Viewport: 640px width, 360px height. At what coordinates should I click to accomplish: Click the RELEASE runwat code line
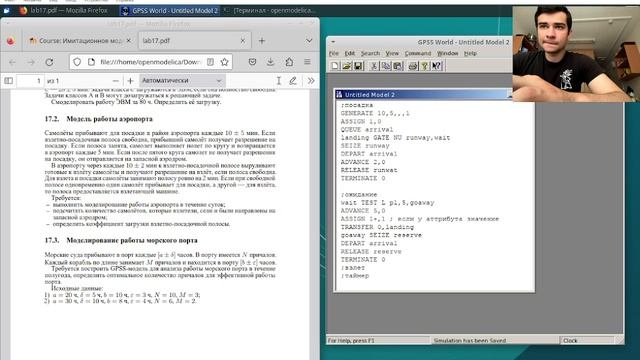point(369,170)
